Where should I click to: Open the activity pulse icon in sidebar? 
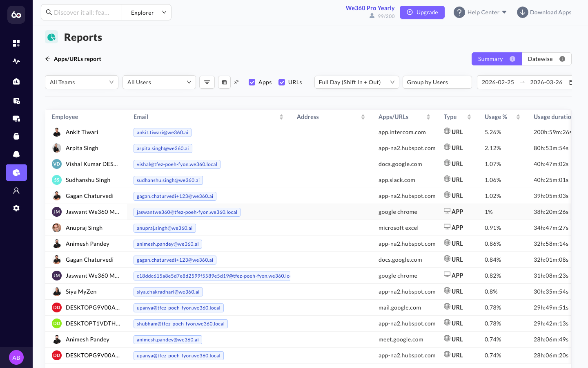[x=16, y=61]
